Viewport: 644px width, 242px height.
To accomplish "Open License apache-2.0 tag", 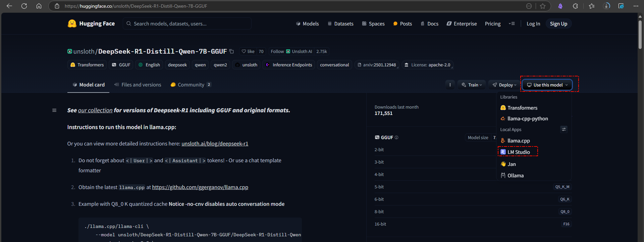I will [427, 65].
